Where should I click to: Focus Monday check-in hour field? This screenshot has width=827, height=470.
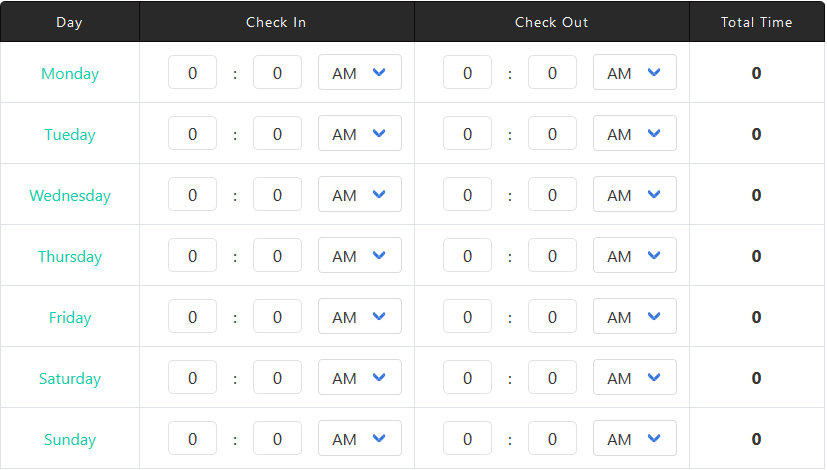193,72
